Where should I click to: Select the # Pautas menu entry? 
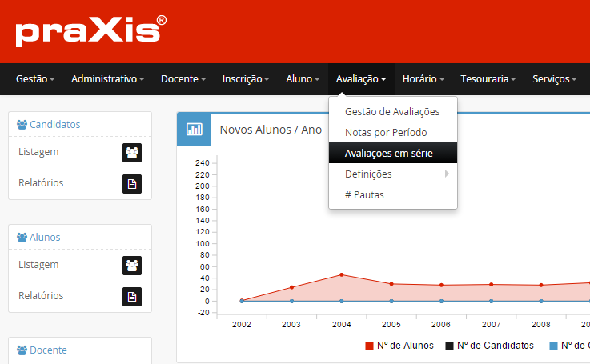pos(364,194)
